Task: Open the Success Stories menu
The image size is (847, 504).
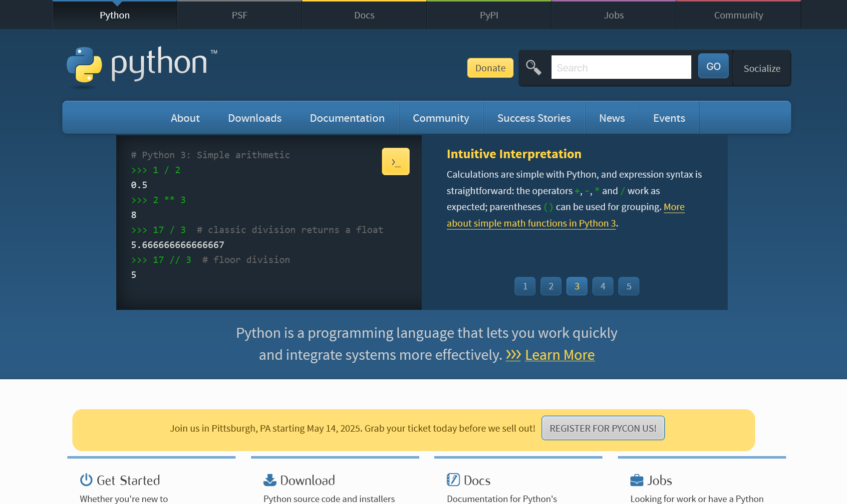Action: click(534, 118)
